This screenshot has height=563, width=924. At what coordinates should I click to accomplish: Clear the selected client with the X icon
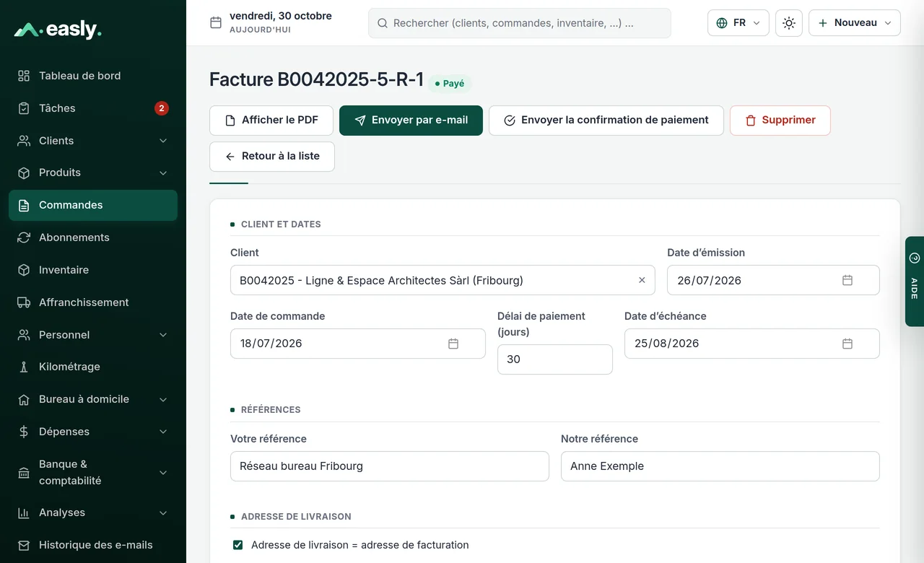[x=642, y=280]
